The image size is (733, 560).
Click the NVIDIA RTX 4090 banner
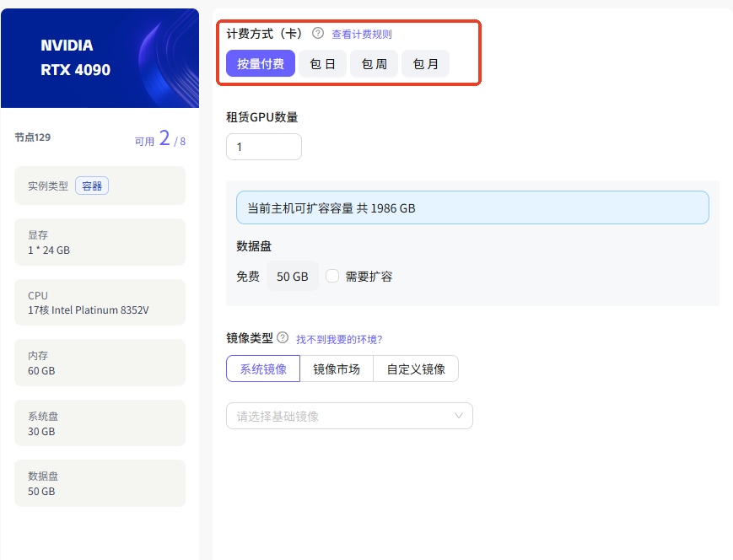[x=100, y=58]
